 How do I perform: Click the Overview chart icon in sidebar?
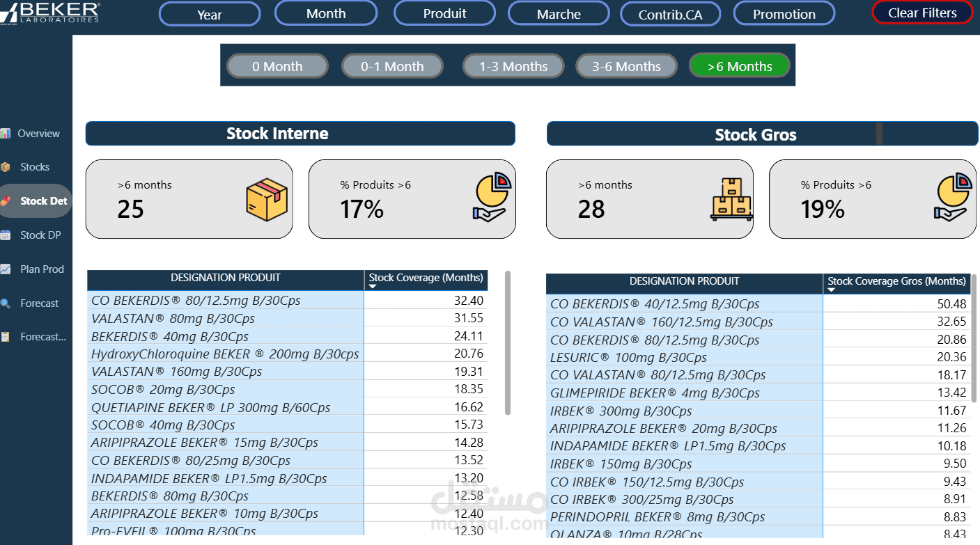[5, 134]
